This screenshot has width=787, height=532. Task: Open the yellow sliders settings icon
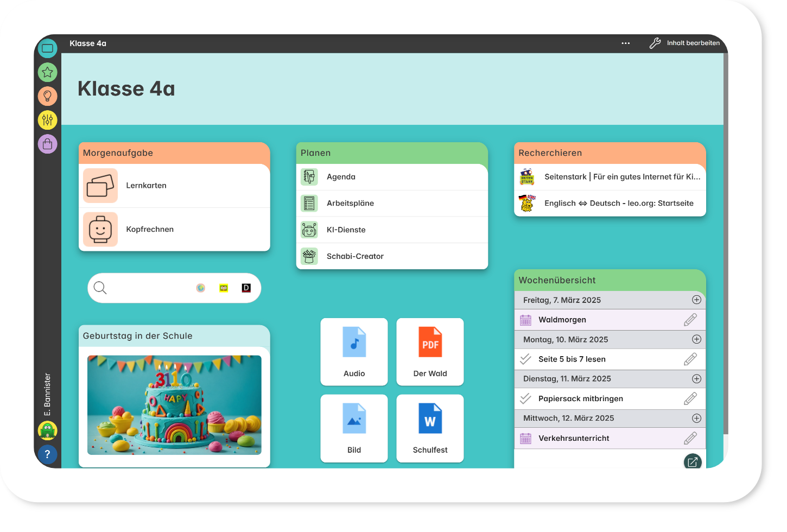[48, 120]
